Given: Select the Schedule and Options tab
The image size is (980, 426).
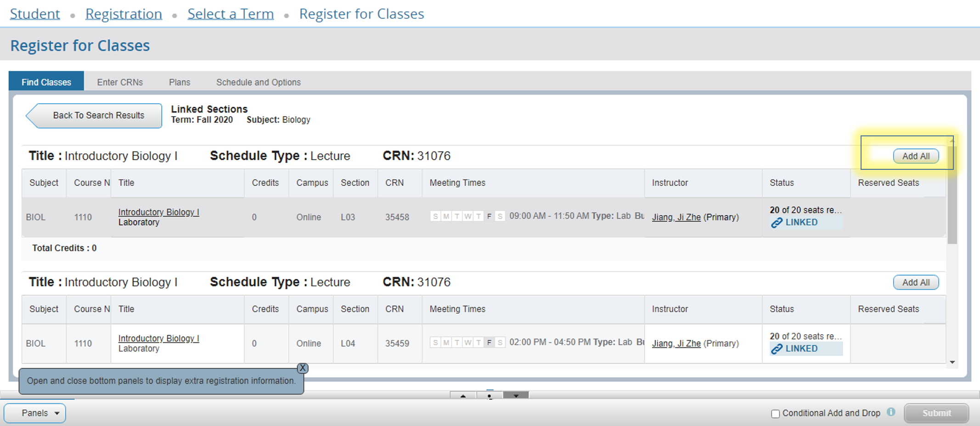Looking at the screenshot, I should tap(258, 82).
